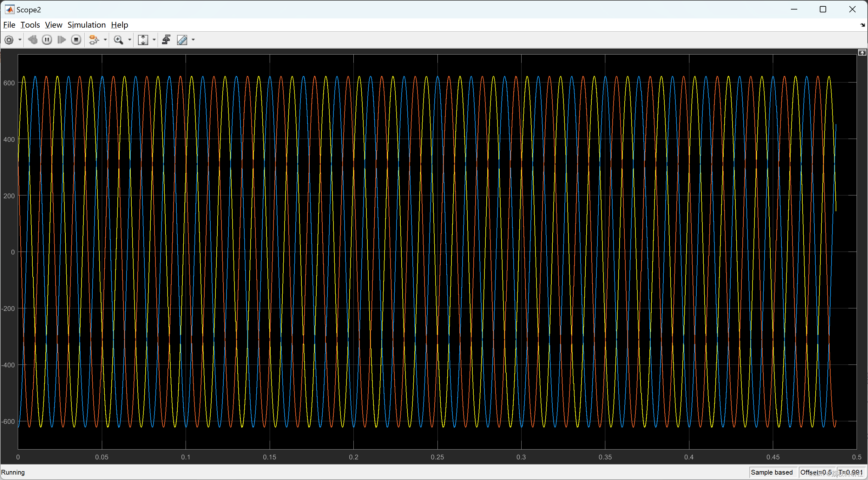Screen dimensions: 868x480
Task: Open the measurements dropdown arrow
Action: click(x=194, y=40)
